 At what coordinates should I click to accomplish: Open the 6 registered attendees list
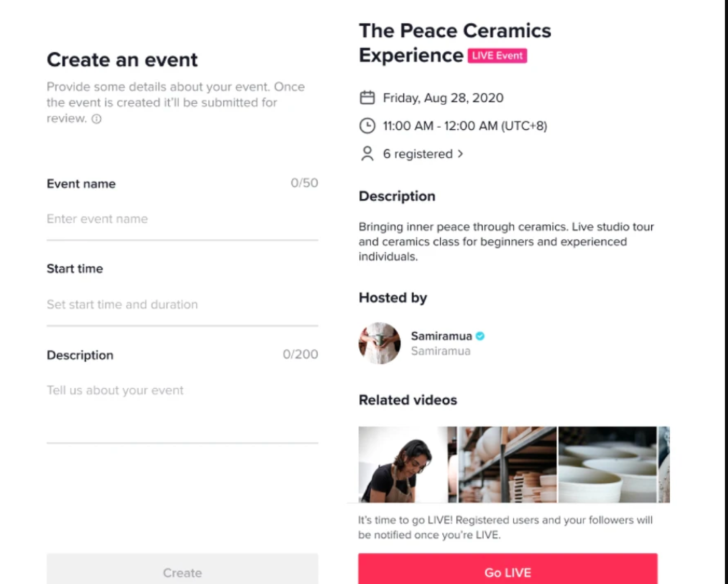coord(418,154)
